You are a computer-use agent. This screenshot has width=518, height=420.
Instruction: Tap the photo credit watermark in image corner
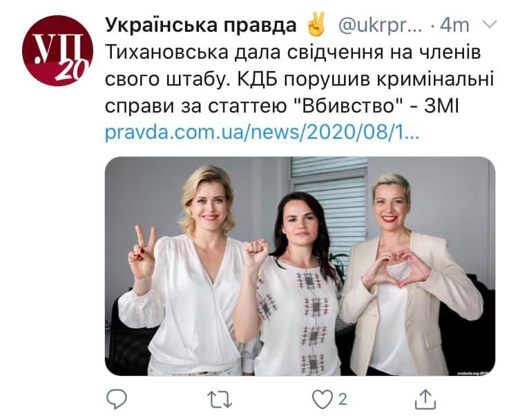click(x=474, y=373)
